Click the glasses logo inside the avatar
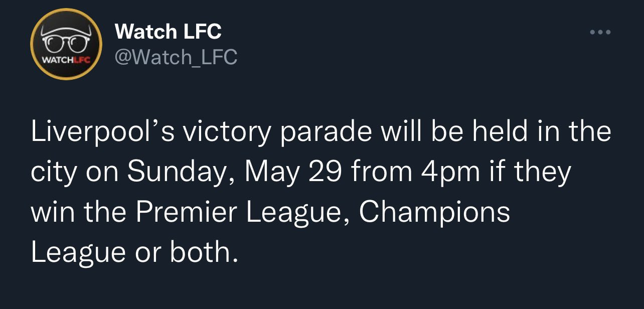The width and height of the screenshot is (644, 309). [x=67, y=42]
